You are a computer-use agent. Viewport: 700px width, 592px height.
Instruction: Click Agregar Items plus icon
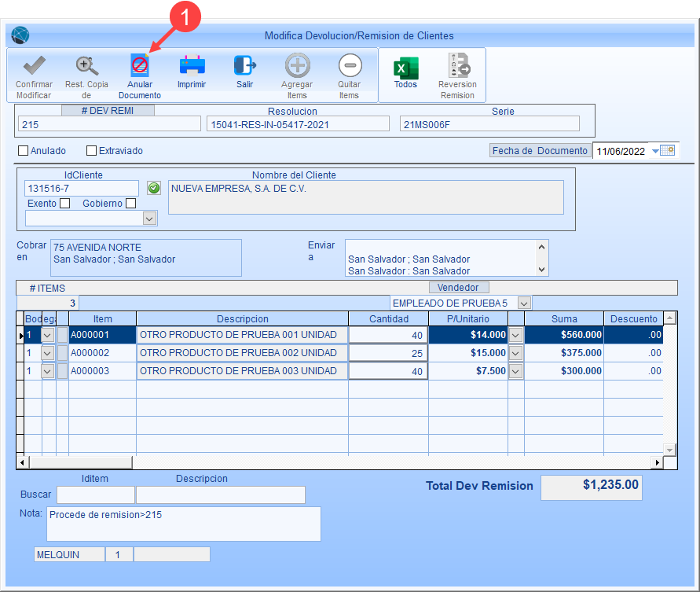coord(297,65)
